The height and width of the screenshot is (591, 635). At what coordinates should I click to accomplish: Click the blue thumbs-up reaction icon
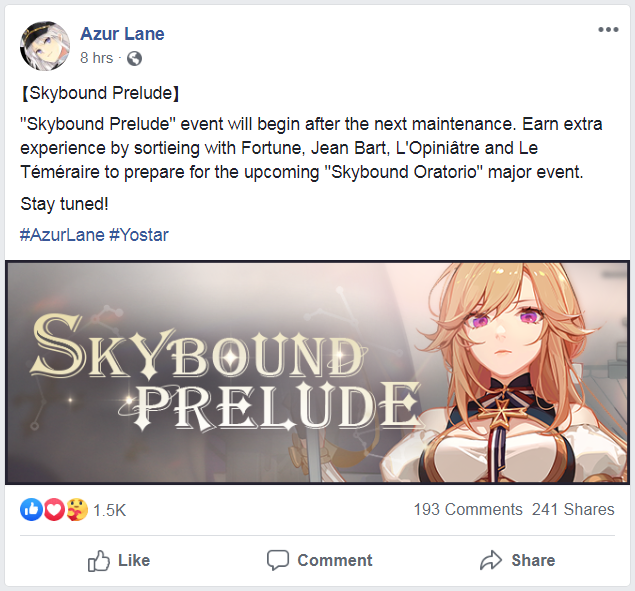[31, 509]
